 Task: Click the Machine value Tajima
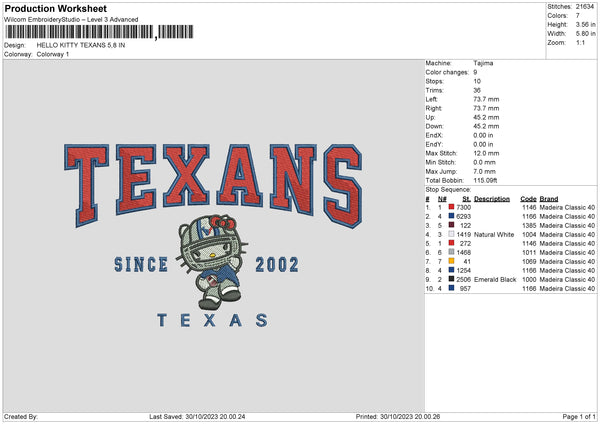point(483,63)
